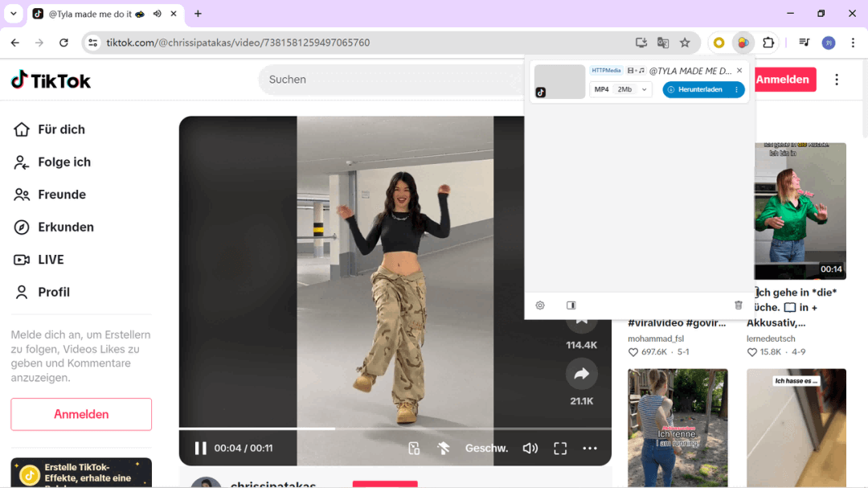Click Herunterladen to download the video
Screen dimensions: 868x488
(695, 89)
